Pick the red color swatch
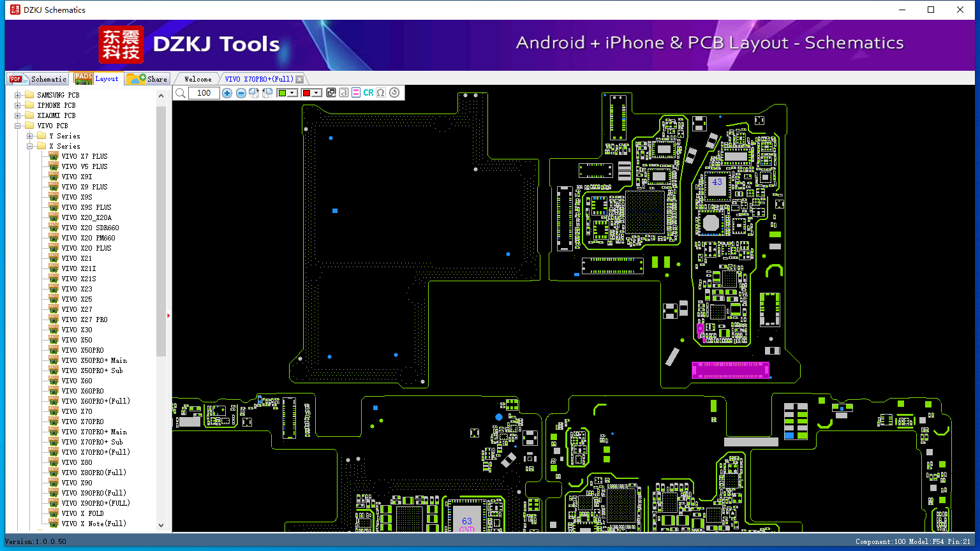The height and width of the screenshot is (551, 980). tap(306, 93)
